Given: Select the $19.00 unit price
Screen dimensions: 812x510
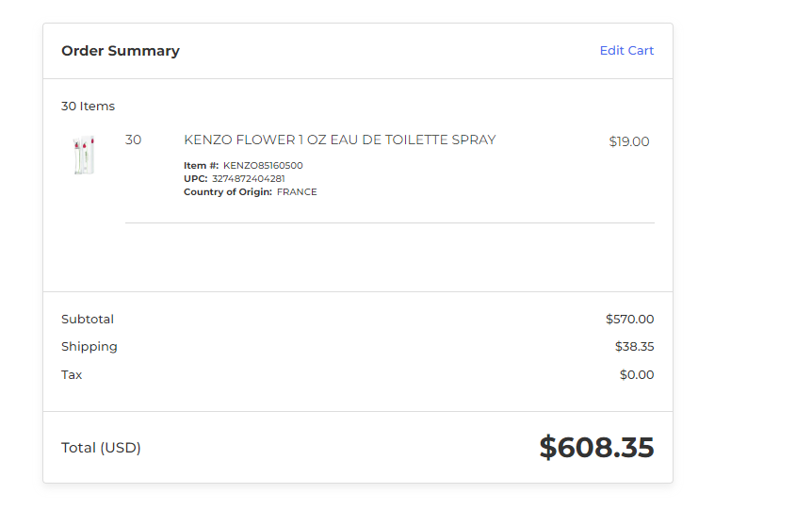Looking at the screenshot, I should 629,141.
